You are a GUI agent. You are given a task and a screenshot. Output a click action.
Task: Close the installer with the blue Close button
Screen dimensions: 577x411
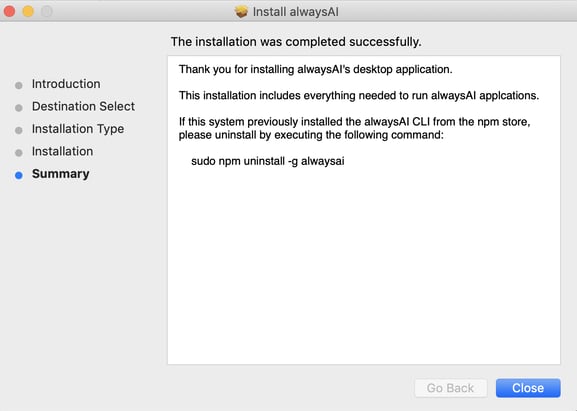528,388
